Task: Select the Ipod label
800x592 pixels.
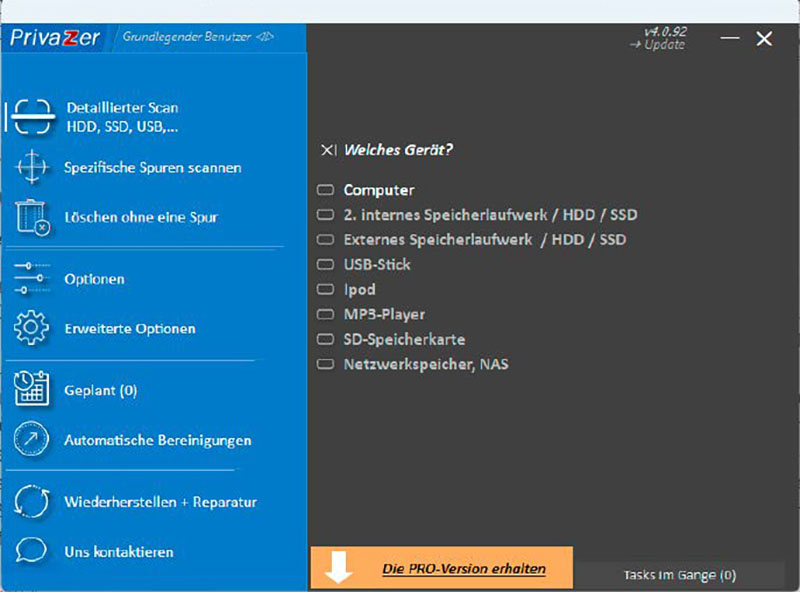Action: point(360,290)
